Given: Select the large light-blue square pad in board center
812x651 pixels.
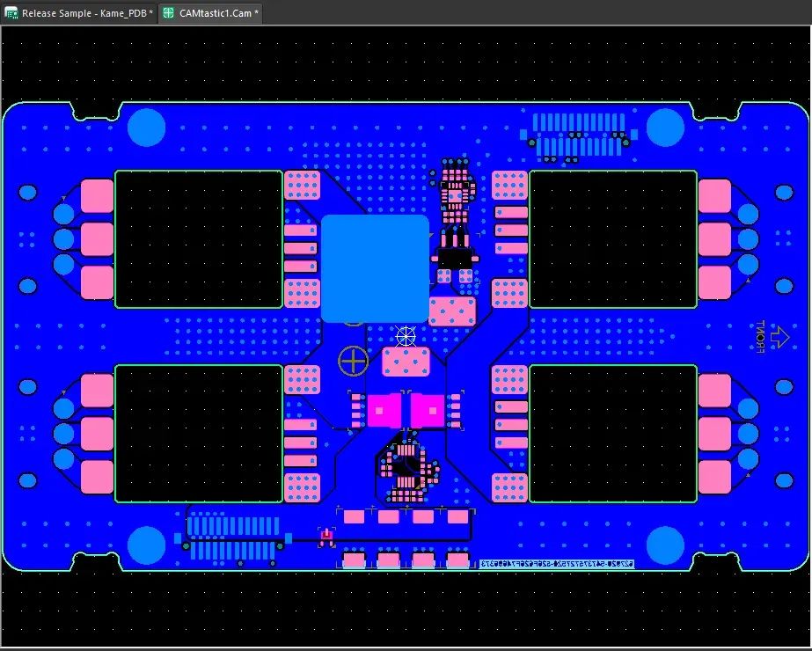Looking at the screenshot, I should 375,269.
